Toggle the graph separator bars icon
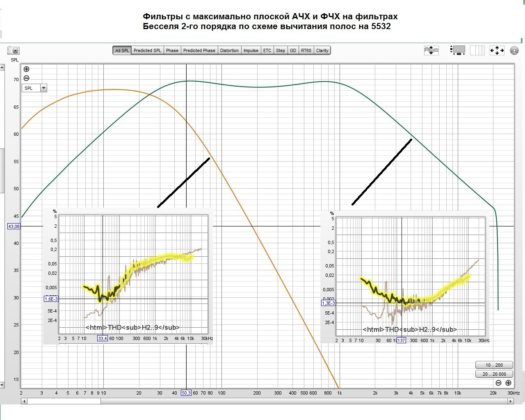 pyautogui.click(x=477, y=50)
